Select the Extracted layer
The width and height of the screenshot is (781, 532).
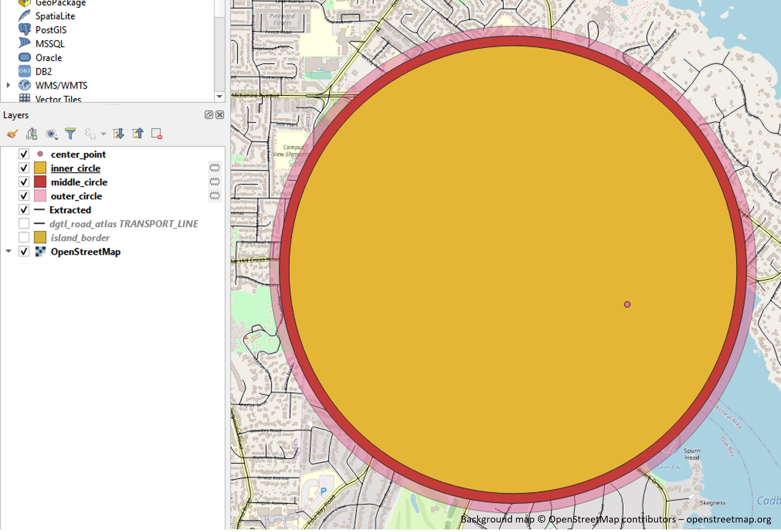click(x=70, y=210)
